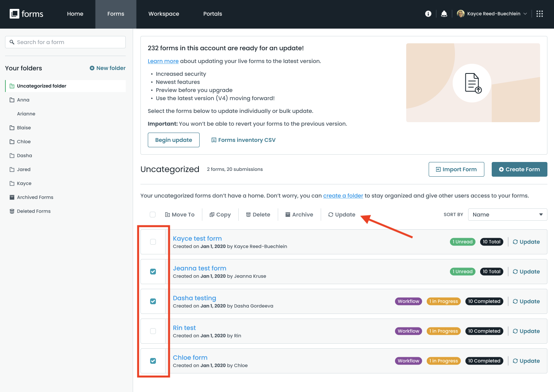Open the app launcher grid icon
This screenshot has height=392, width=554.
(x=540, y=14)
